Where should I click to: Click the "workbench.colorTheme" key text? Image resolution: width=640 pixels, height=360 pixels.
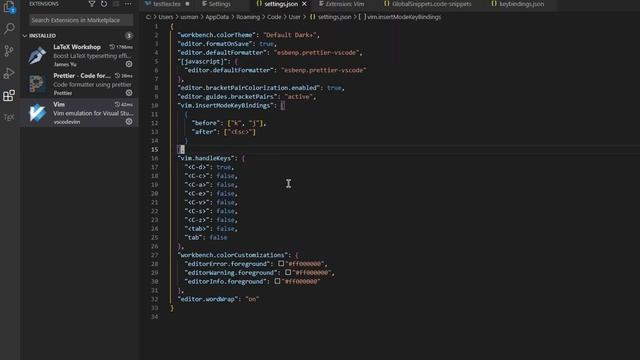[217, 35]
